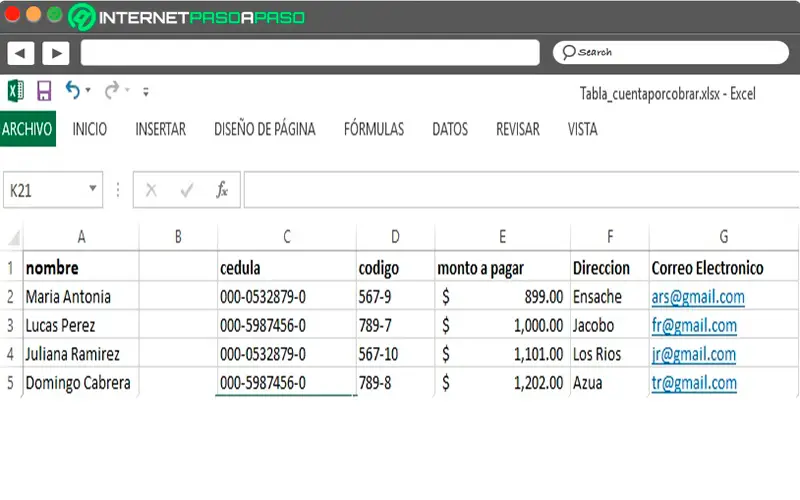Switch to the INICIO tab

(x=90, y=129)
